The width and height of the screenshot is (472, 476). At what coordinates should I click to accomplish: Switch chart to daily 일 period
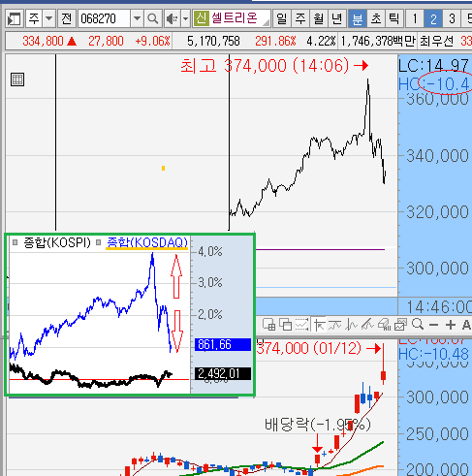(x=282, y=19)
